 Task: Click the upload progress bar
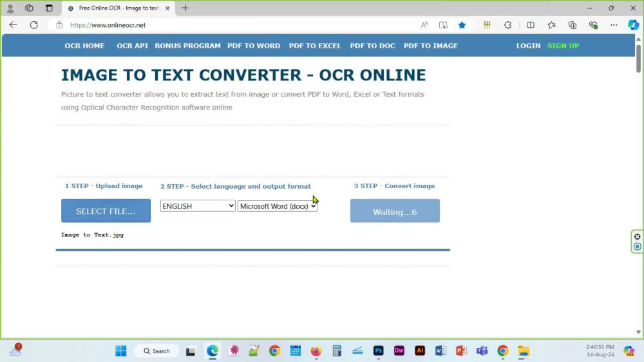253,250
